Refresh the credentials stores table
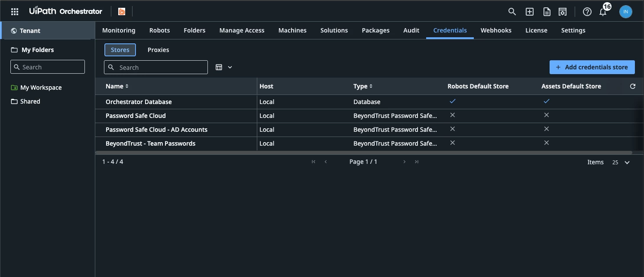Viewport: 644px width, 277px height. 633,86
